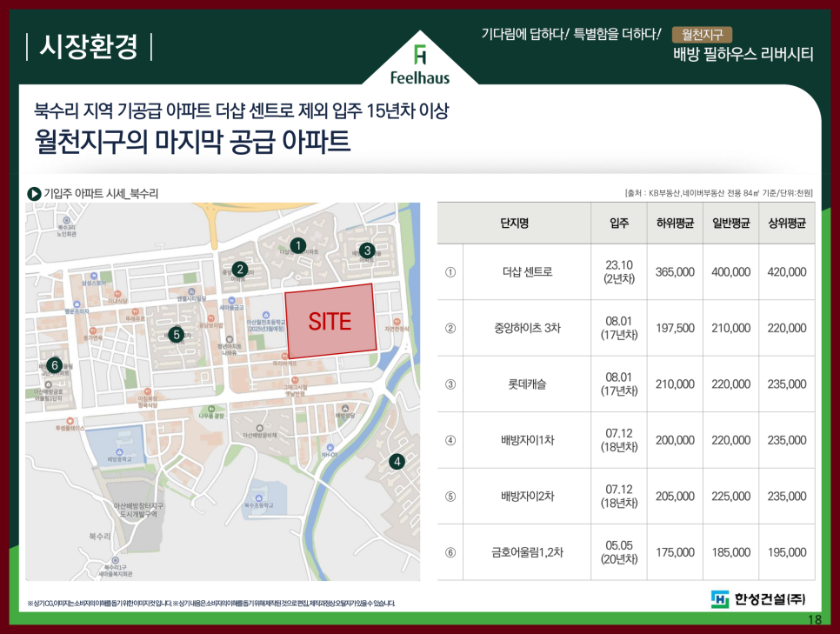Viewport: 840px width, 634px height.
Task: Select the 롯데캐슬 row name
Action: pos(527,384)
